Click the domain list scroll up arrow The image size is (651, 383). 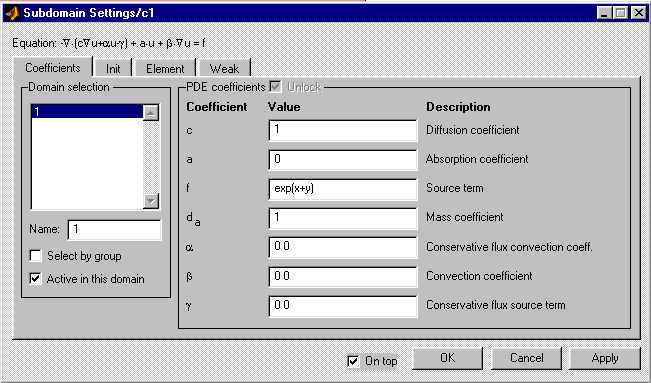(151, 113)
